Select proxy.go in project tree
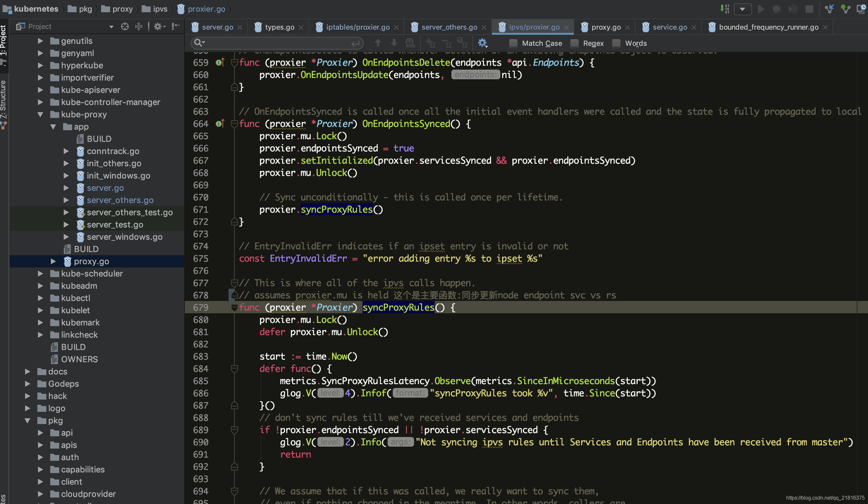The width and height of the screenshot is (868, 504). coord(91,261)
